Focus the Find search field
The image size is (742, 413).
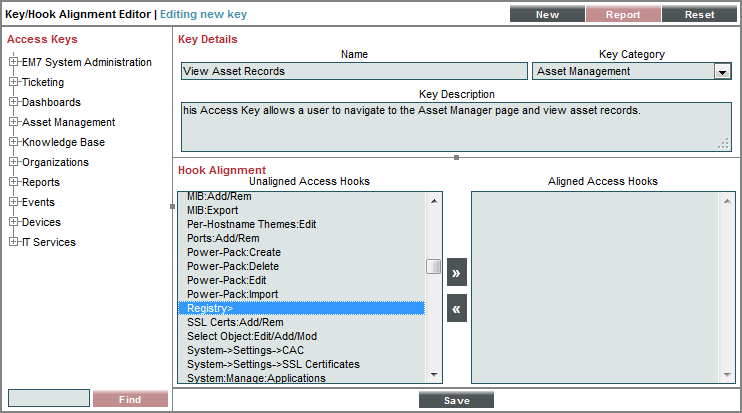tap(49, 398)
